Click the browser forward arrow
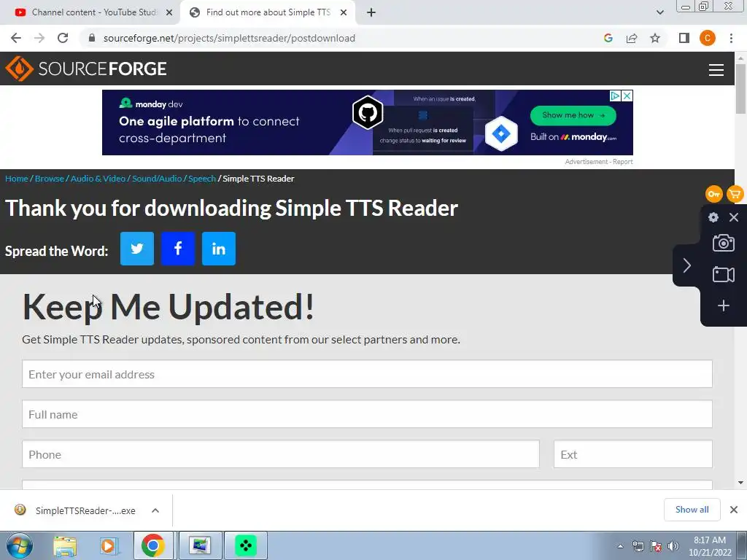Image resolution: width=747 pixels, height=560 pixels. click(39, 38)
